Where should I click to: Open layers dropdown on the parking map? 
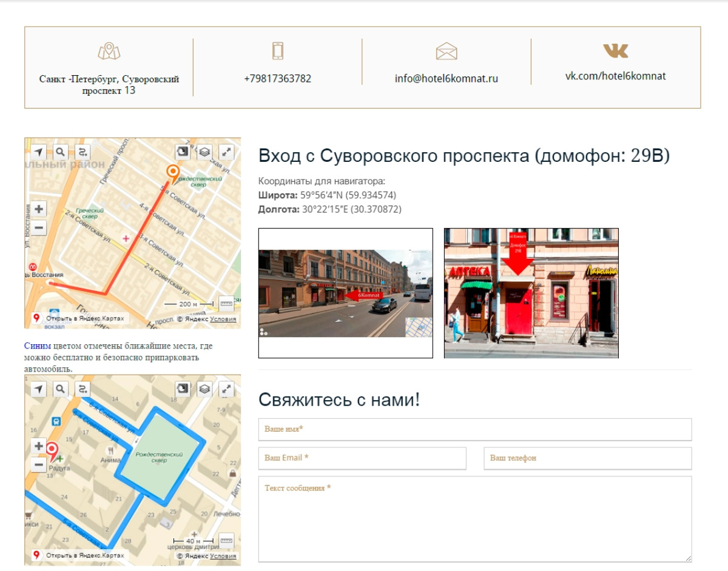pos(204,389)
